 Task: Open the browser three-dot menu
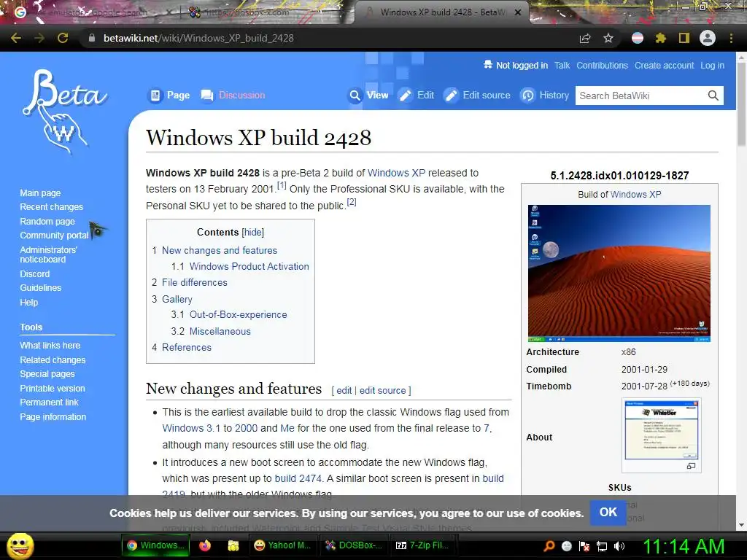731,38
